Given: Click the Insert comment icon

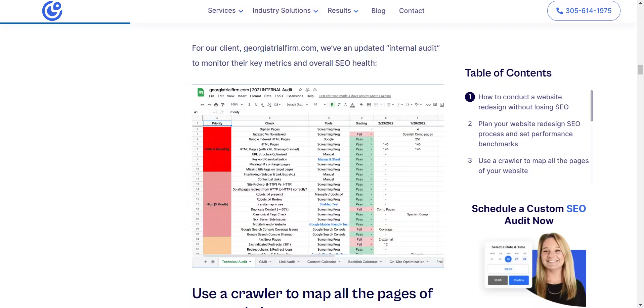Looking at the screenshot, I should click(x=435, y=105).
